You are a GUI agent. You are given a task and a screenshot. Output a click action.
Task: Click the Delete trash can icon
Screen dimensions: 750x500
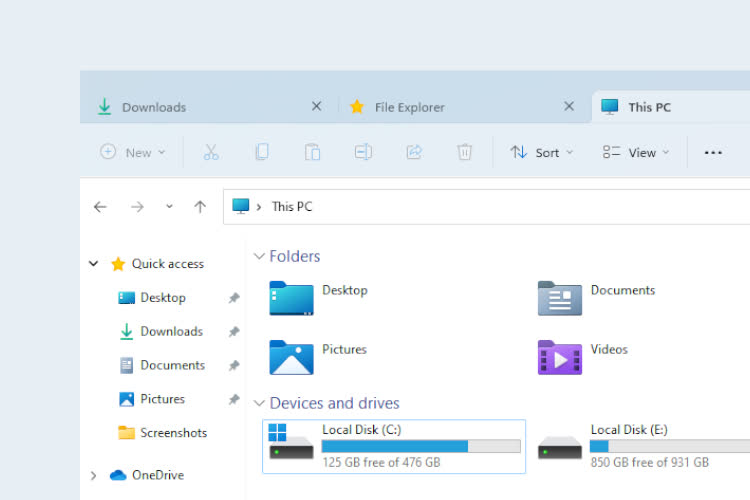[x=464, y=152]
